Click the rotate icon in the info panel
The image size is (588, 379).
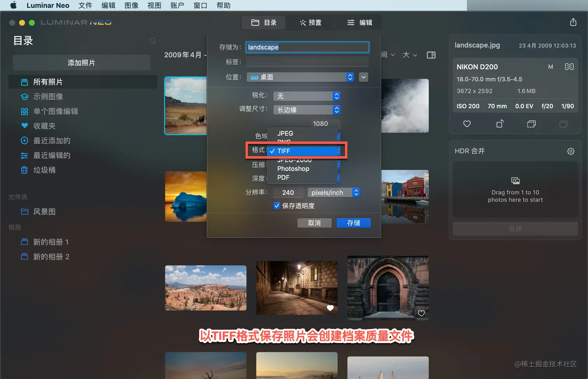click(x=500, y=124)
